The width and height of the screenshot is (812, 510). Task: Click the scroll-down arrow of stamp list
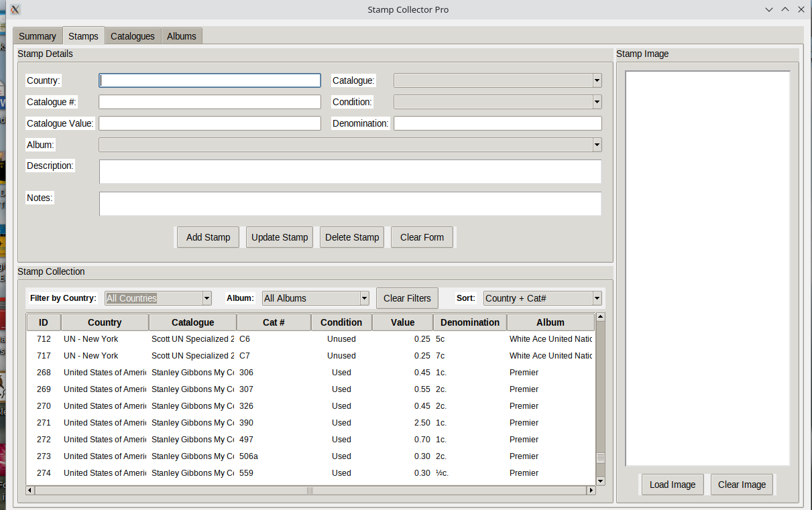coord(600,481)
